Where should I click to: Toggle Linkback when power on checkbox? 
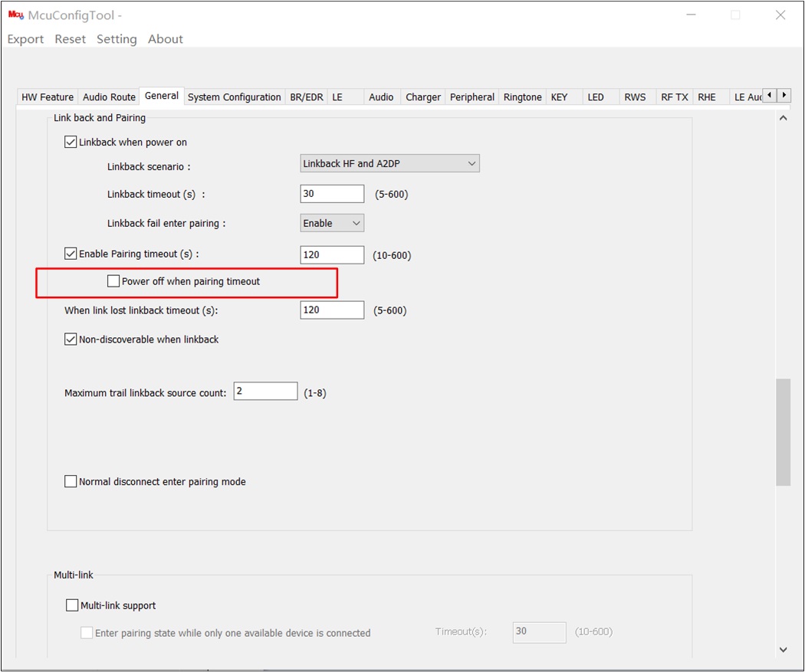pyautogui.click(x=71, y=142)
